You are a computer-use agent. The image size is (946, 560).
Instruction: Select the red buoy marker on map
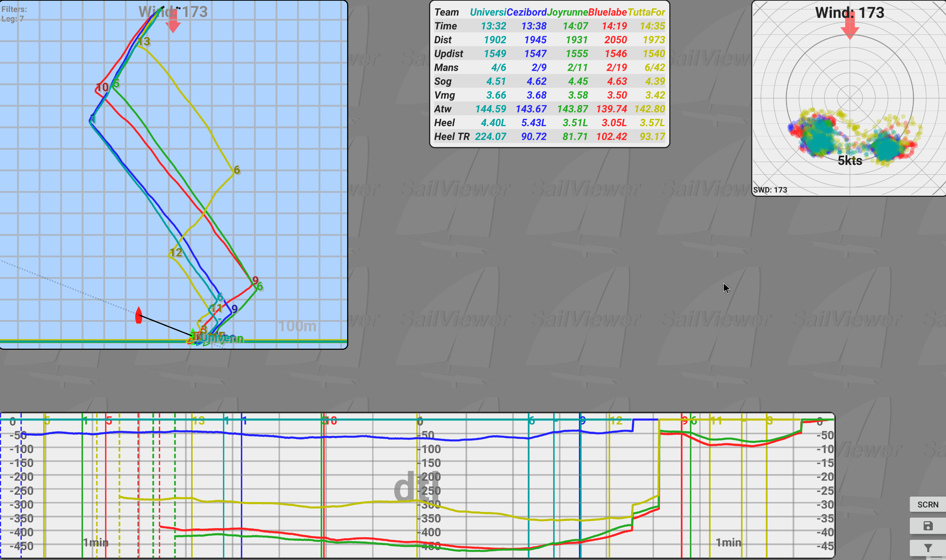pyautogui.click(x=139, y=315)
